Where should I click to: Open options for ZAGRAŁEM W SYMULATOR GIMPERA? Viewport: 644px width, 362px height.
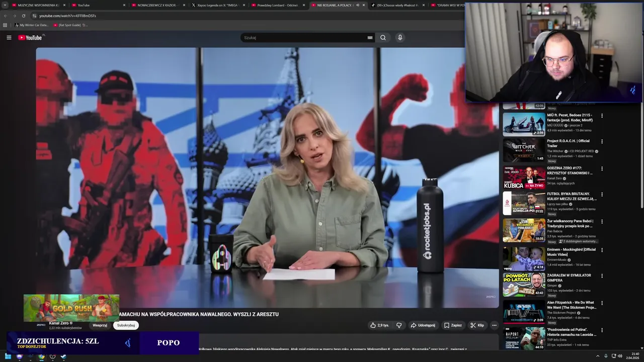pyautogui.click(x=602, y=276)
